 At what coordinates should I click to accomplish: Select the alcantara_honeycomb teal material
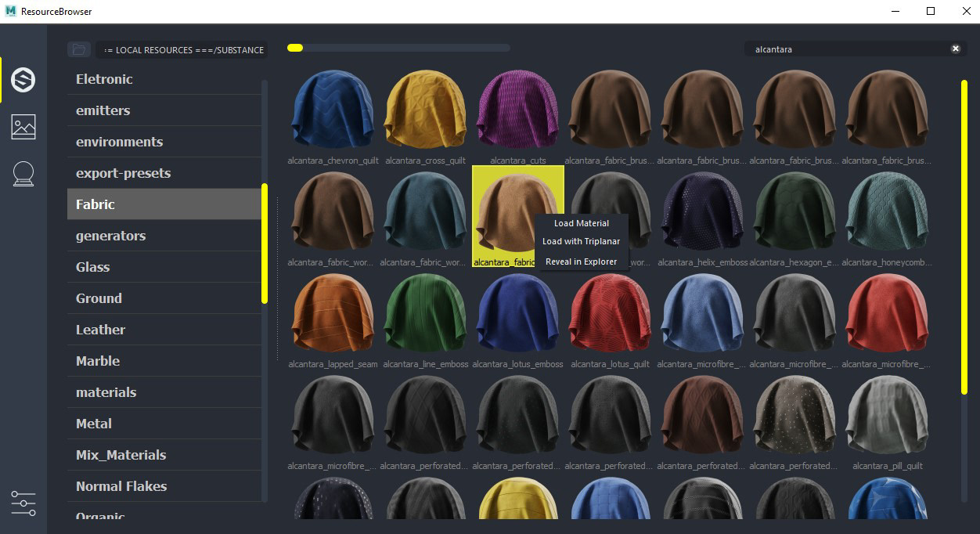click(x=887, y=212)
